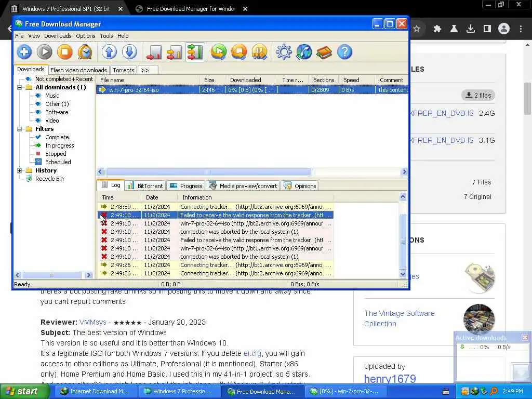Click Chrome profile avatar icon
The height and width of the screenshot is (399, 532).
pyautogui.click(x=504, y=29)
